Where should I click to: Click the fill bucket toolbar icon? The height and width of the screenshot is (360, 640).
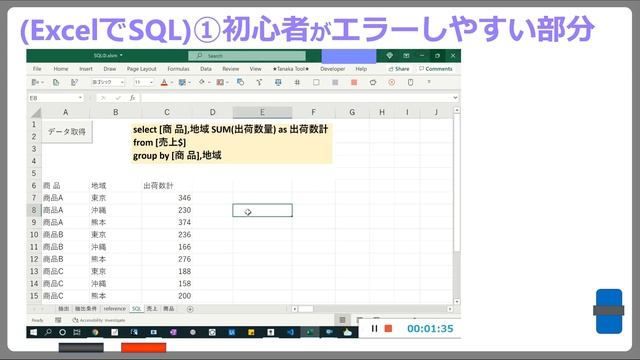tap(202, 82)
